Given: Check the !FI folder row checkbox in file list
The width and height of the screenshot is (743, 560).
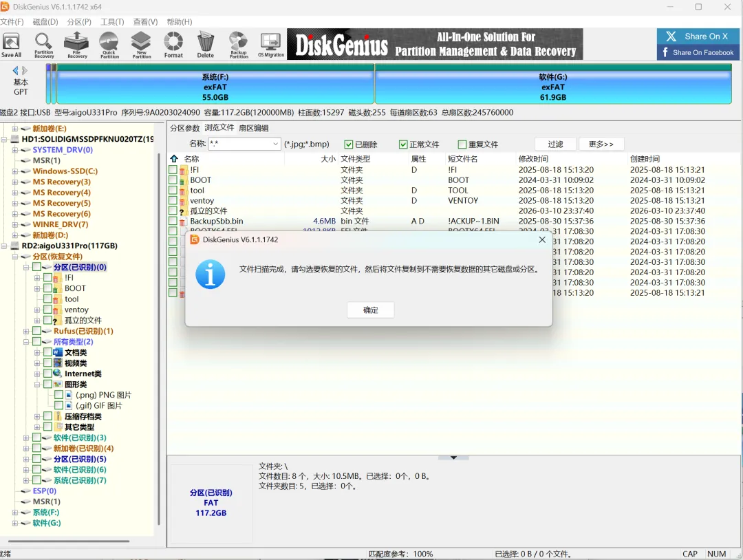Looking at the screenshot, I should tap(173, 170).
